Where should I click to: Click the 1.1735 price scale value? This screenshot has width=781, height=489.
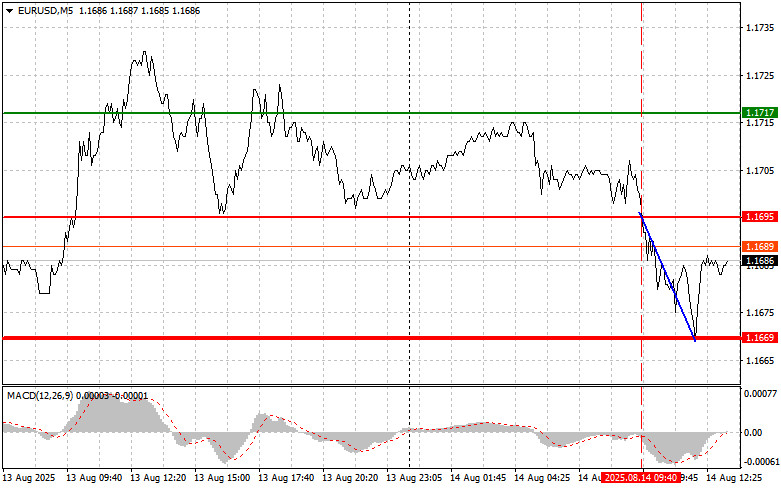(760, 28)
